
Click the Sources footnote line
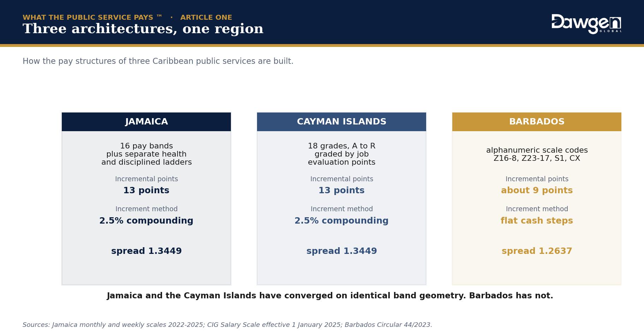pos(227,325)
